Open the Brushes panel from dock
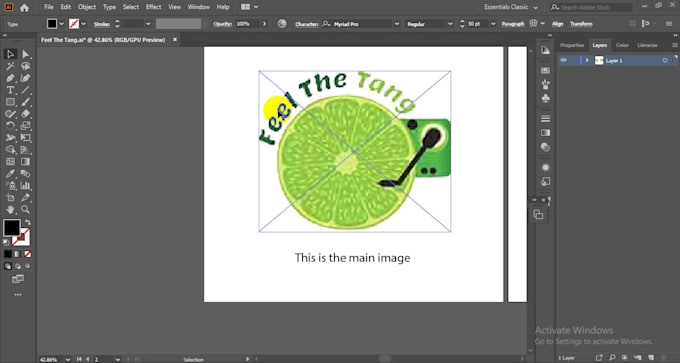 tap(546, 85)
